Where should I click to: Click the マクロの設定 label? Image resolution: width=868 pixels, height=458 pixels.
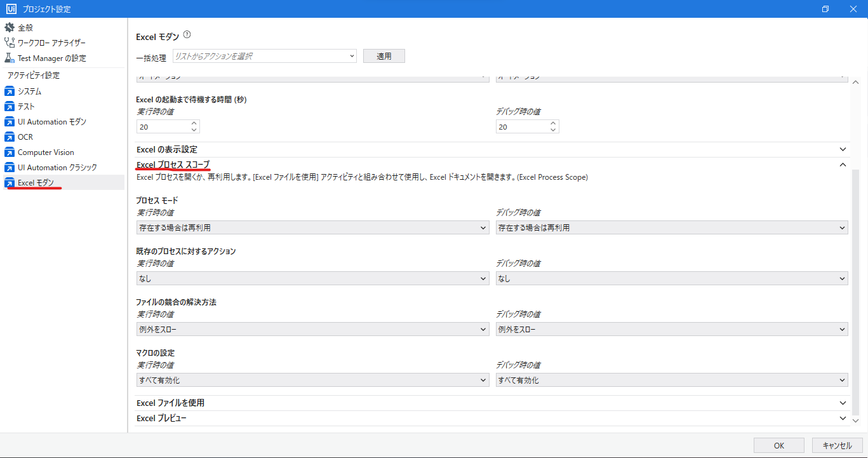[x=156, y=353]
